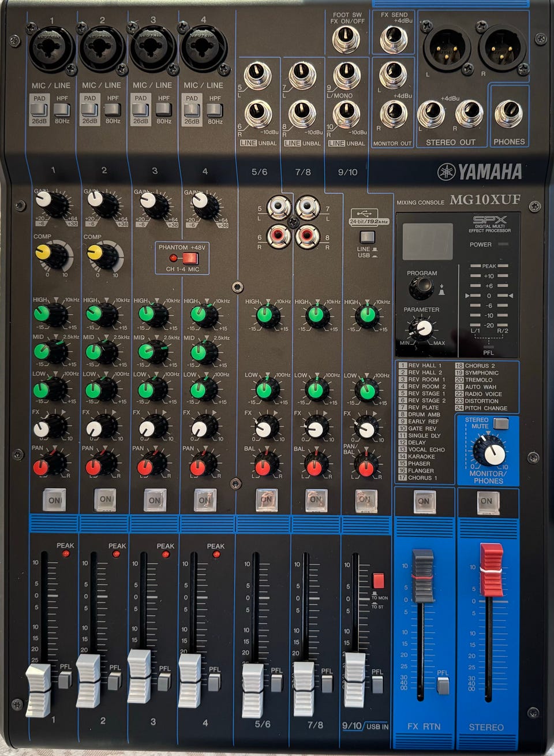Click channel 4 fader cap
Screen dimensions: 554x756
pos(190,680)
